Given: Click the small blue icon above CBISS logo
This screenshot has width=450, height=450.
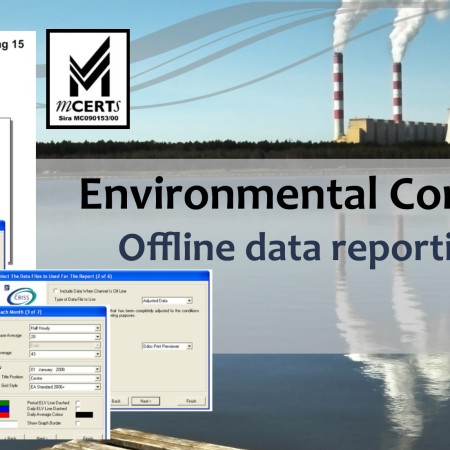Looking at the screenshot, I should click(7, 287).
